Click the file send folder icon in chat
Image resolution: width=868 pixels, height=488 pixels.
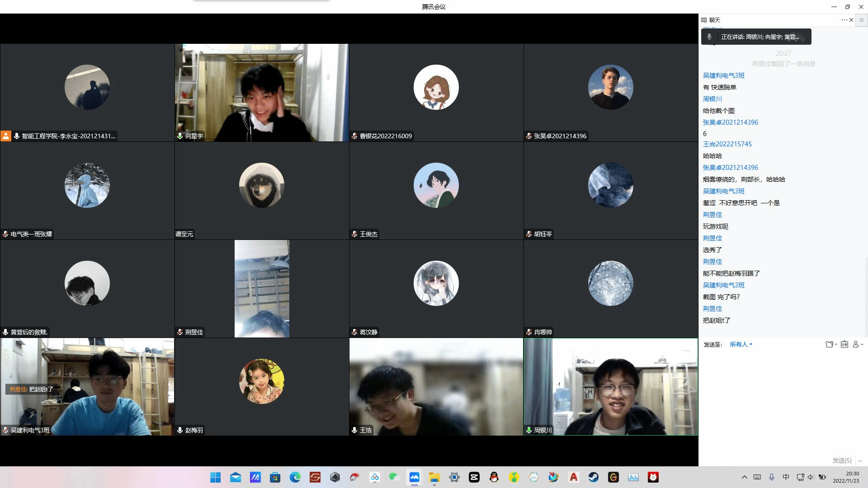pos(830,344)
